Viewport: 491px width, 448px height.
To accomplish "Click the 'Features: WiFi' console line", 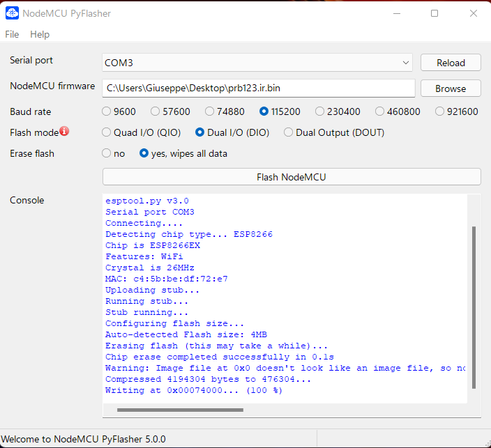I will [x=144, y=256].
